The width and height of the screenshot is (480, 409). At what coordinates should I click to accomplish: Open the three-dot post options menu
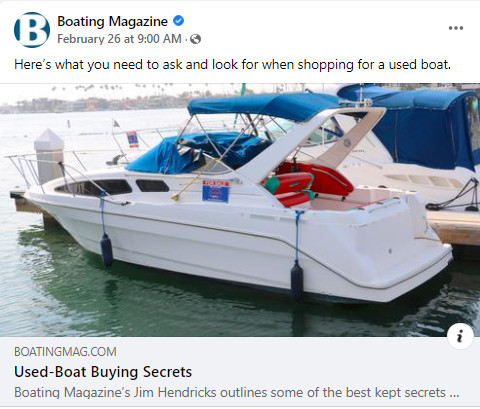[x=456, y=28]
